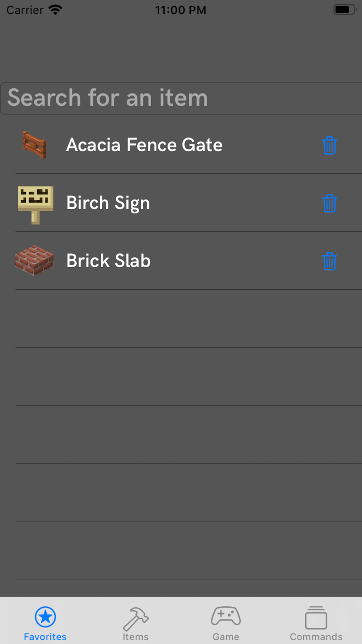This screenshot has width=362, height=644.
Task: Switch to the Commands tab label
Action: click(316, 637)
